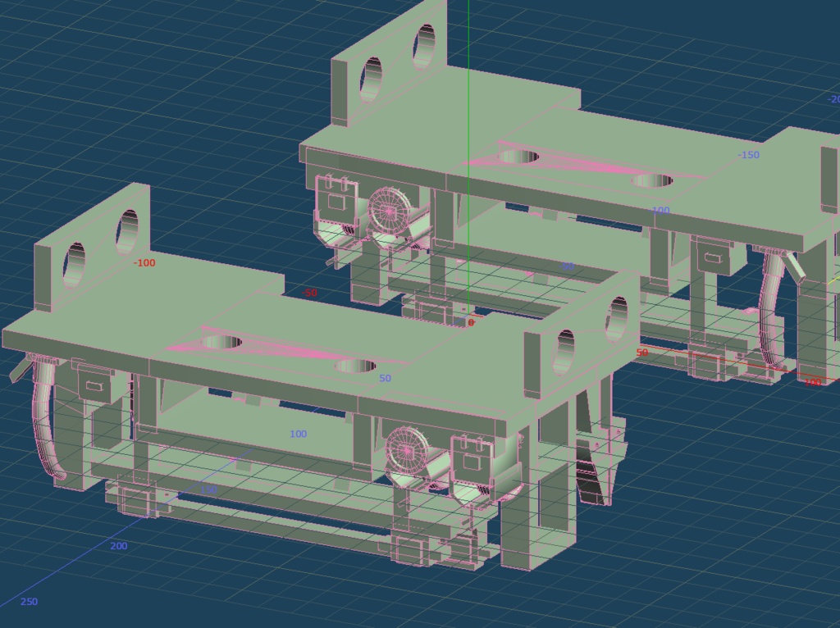Click the red -100 axis label

click(144, 263)
